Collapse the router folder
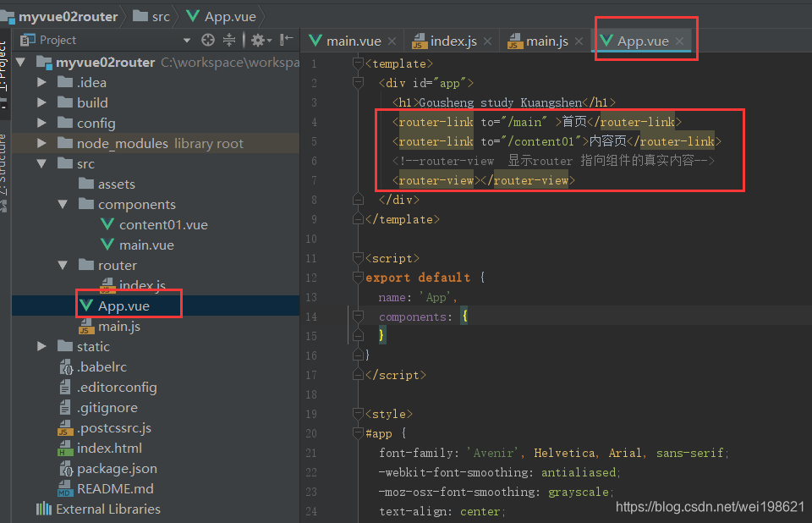The height and width of the screenshot is (523, 812). (x=63, y=266)
